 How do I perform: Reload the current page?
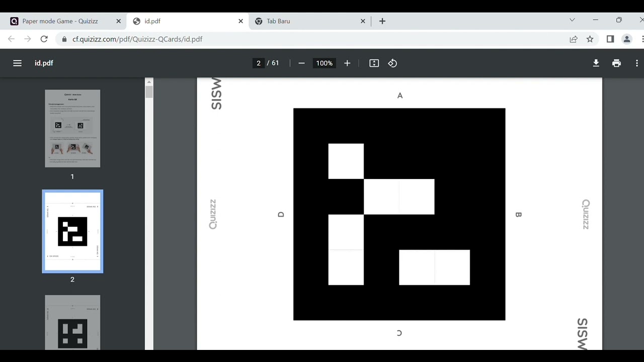44,39
